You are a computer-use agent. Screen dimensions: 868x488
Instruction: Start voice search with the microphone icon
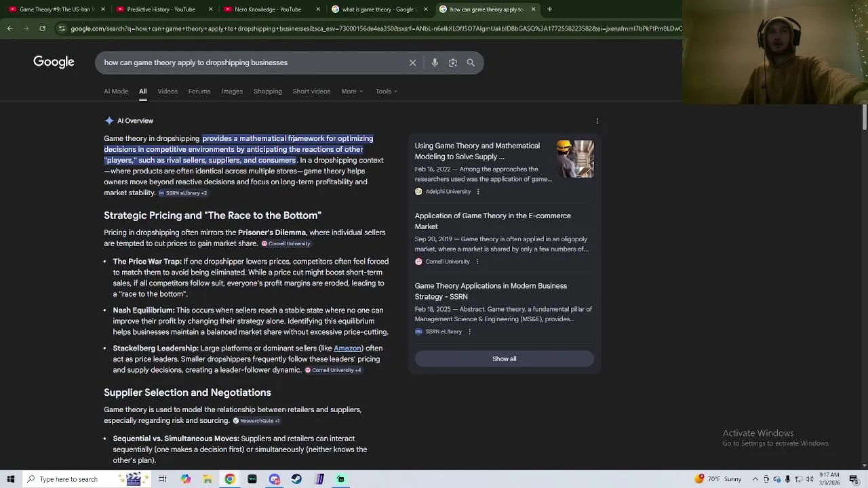(435, 62)
